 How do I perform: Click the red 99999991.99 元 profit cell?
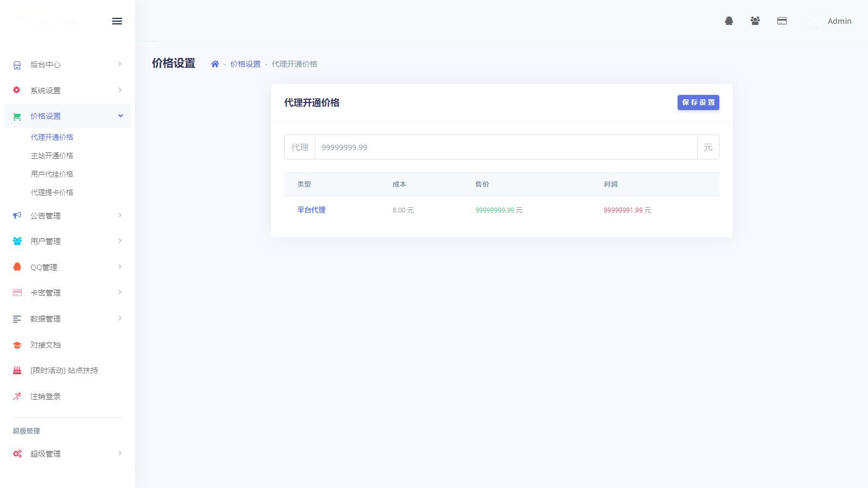click(628, 210)
